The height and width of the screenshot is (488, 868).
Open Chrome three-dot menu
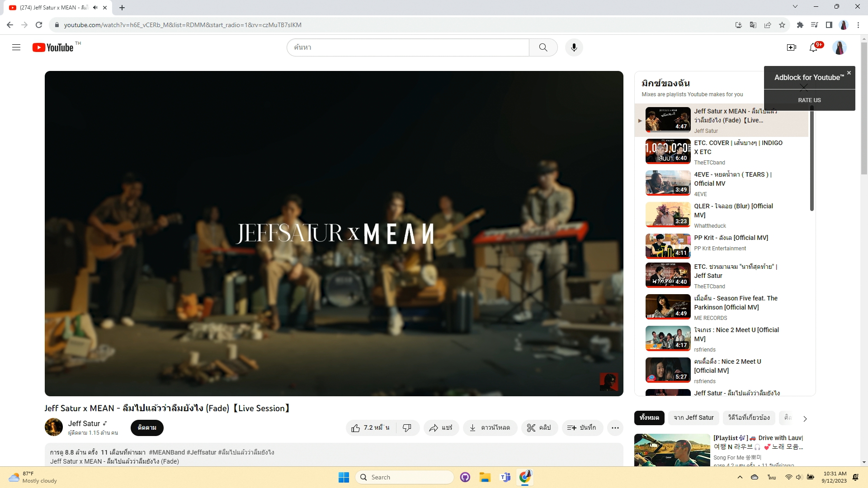[x=858, y=25]
